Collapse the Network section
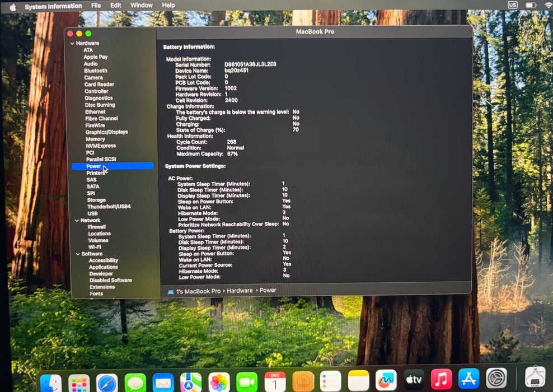Viewport: 553px width, 392px height. (77, 221)
